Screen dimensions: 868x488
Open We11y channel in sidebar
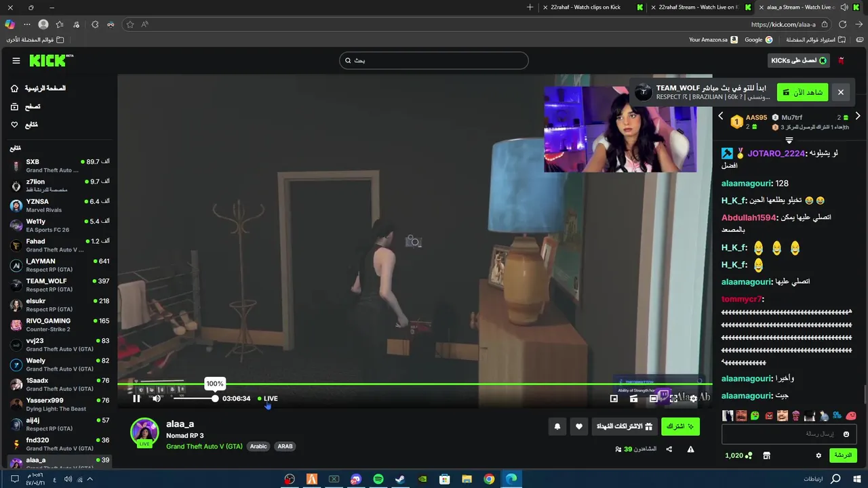tap(59, 225)
